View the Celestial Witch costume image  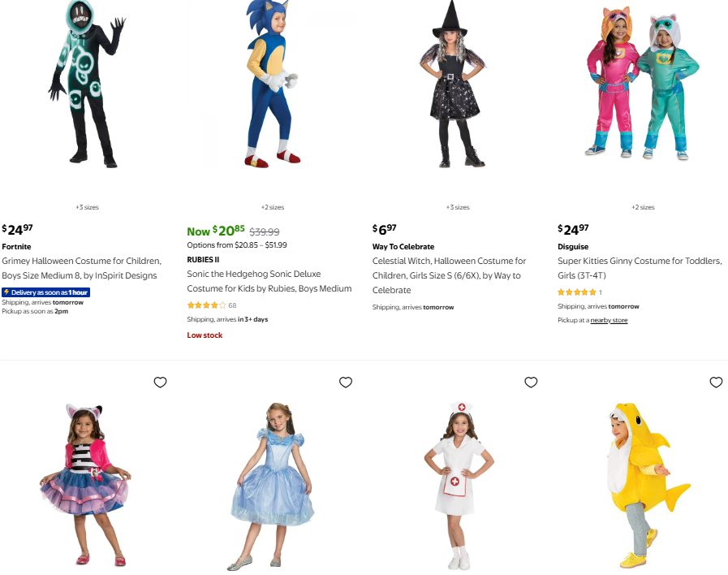[x=453, y=84]
